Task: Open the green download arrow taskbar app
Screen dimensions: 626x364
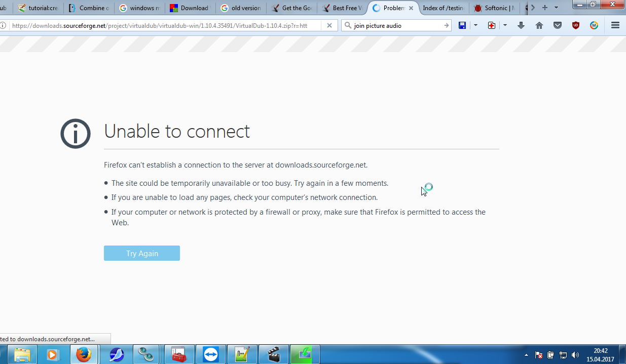Action: pos(305,354)
